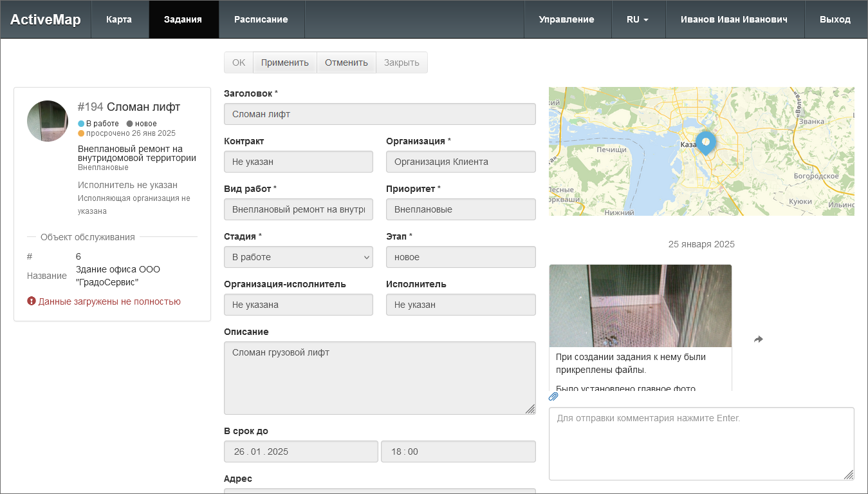Click the deadline date field 26.01.2025

pyautogui.click(x=300, y=451)
